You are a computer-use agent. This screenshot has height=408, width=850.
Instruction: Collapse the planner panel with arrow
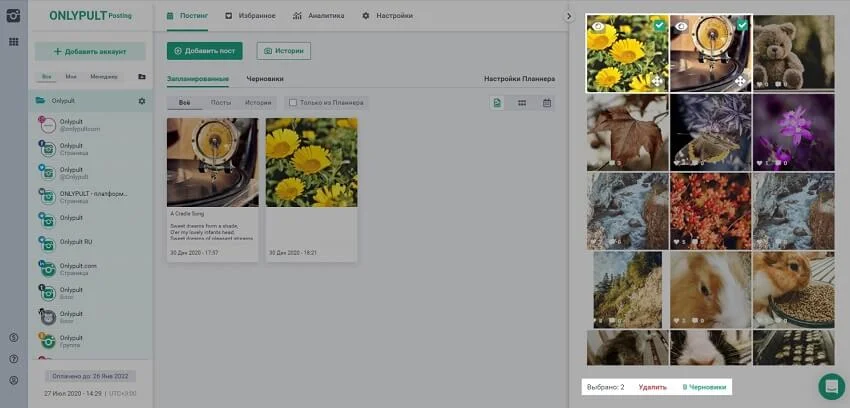(569, 17)
